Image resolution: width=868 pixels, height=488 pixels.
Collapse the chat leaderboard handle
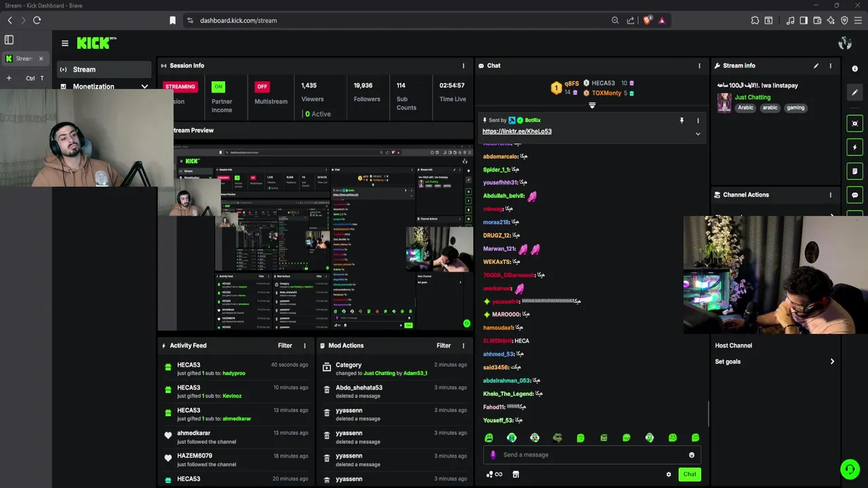(x=592, y=105)
